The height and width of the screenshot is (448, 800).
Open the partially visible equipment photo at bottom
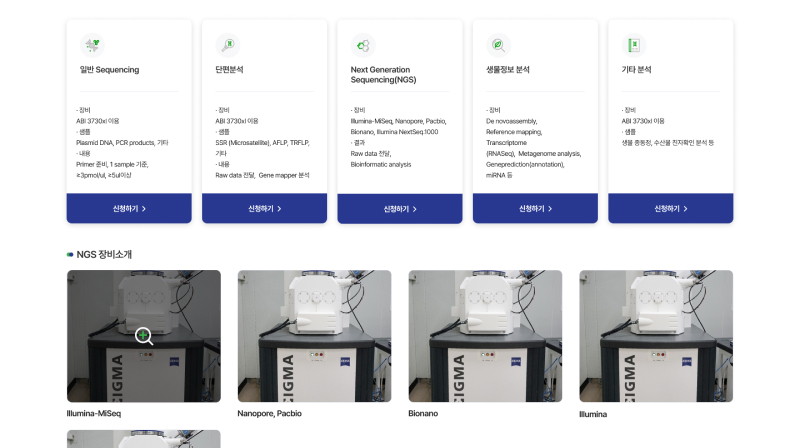point(144,439)
